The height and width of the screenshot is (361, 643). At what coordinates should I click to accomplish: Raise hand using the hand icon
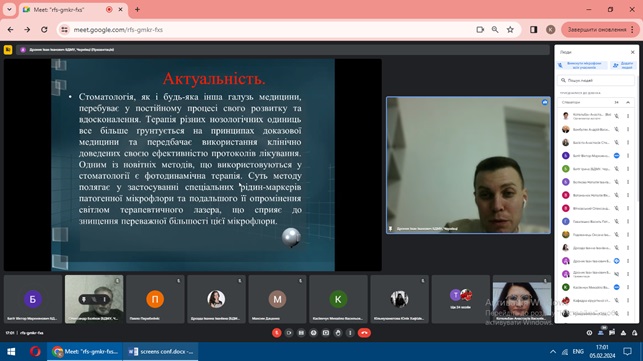338,333
